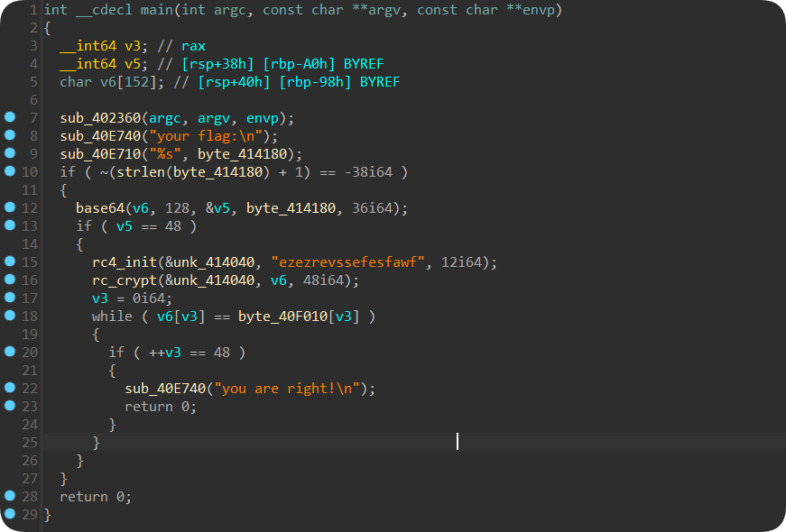Screen dimensions: 786x532
Task: Click breakpoint dot on line 20
Action: (x=10, y=352)
